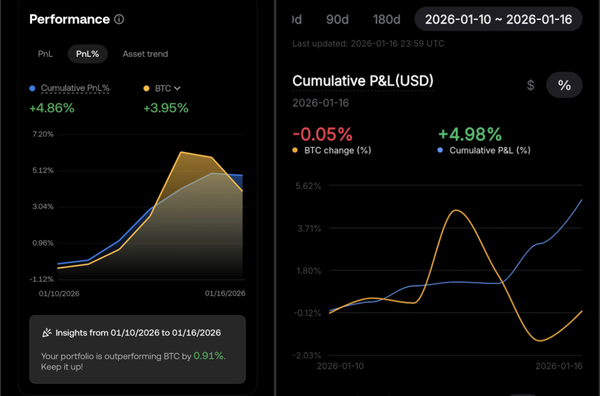Select the 180d time range
Screen dimensions: 600x396
(386, 20)
